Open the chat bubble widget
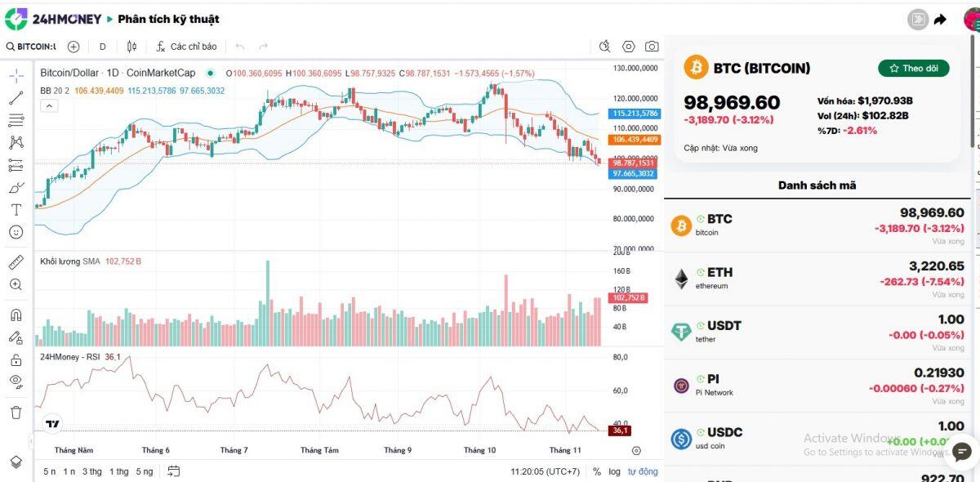Image resolution: width=980 pixels, height=482 pixels. (x=962, y=451)
